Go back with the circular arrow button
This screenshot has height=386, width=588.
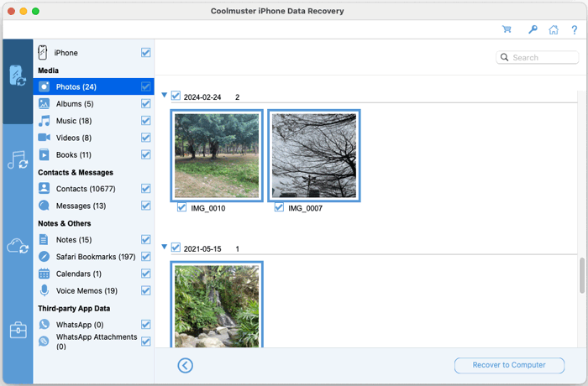coord(186,365)
